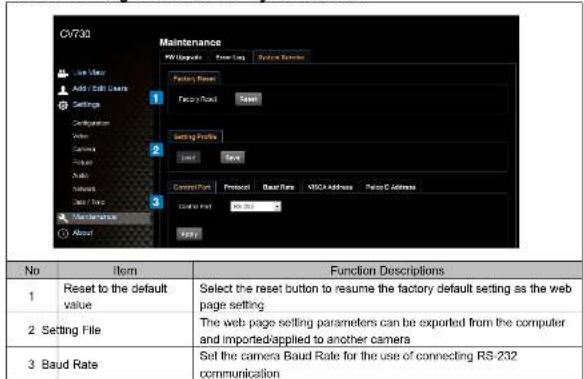The width and height of the screenshot is (584, 379).
Task: Click the Save button under Setting Profile
Action: pos(232,157)
